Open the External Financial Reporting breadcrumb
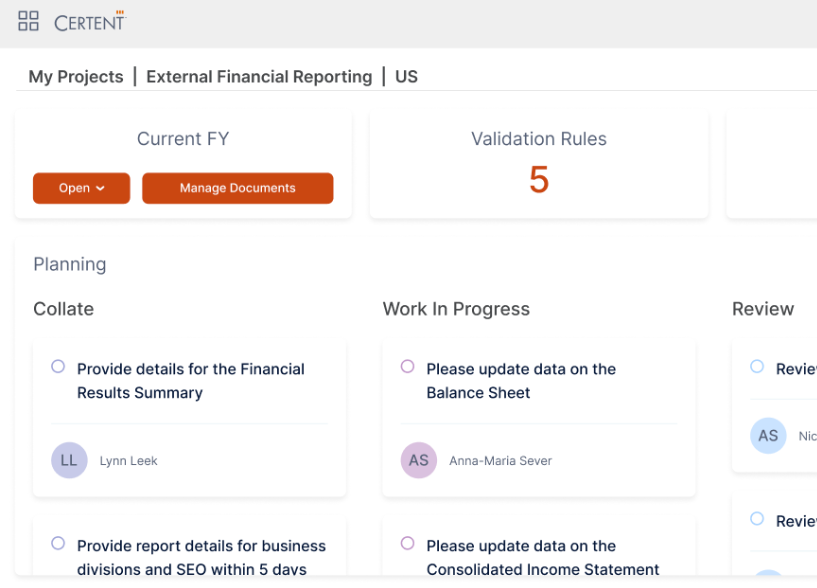The height and width of the screenshot is (588, 817). 258,76
